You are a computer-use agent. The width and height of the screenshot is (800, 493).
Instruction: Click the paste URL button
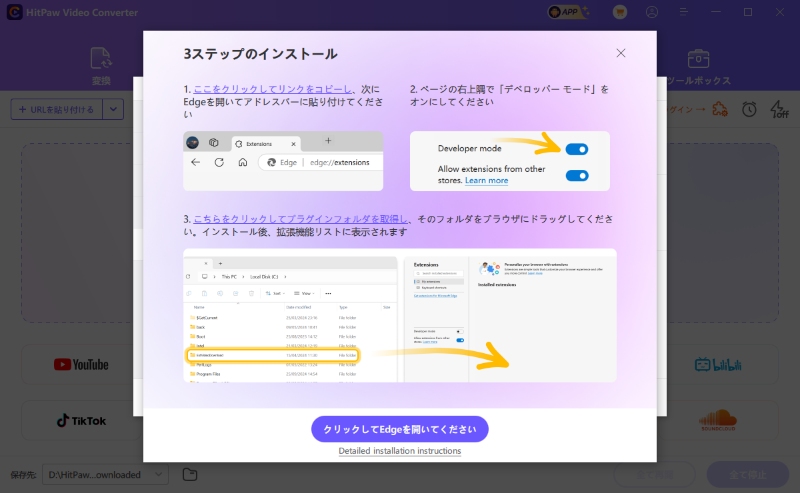point(57,109)
